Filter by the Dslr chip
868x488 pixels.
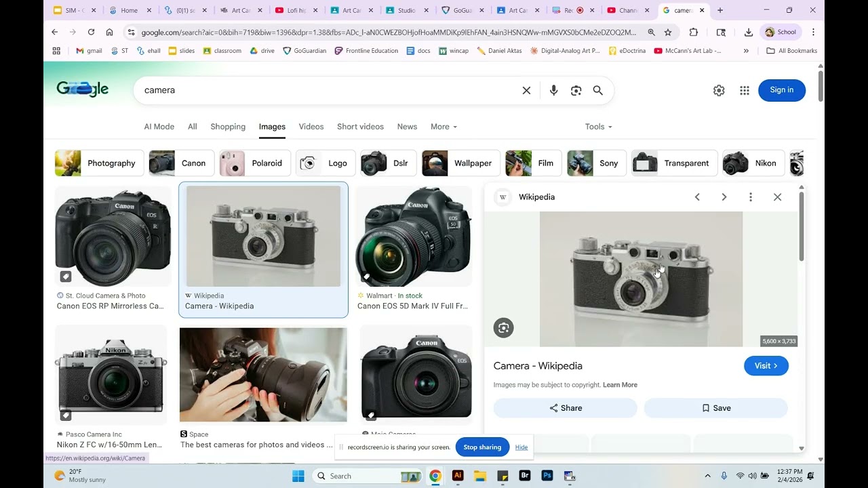click(x=389, y=163)
